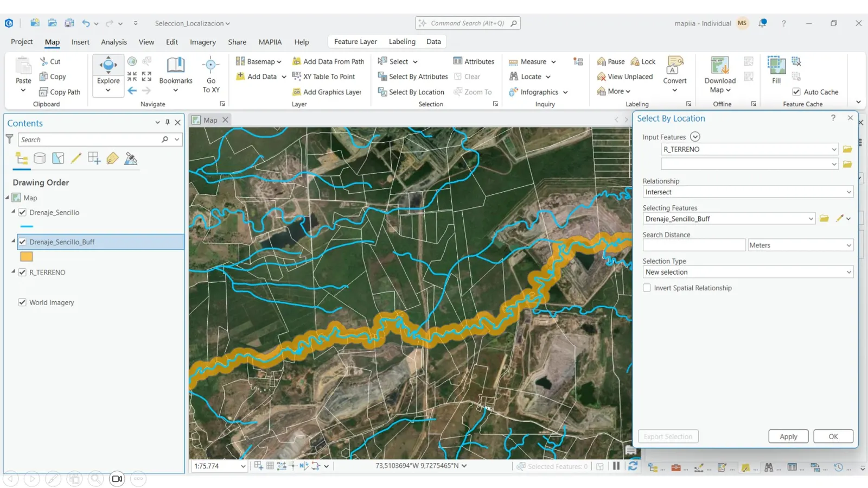Switch to List By Snapping view
Screen dimensions: 868x488
click(94, 158)
